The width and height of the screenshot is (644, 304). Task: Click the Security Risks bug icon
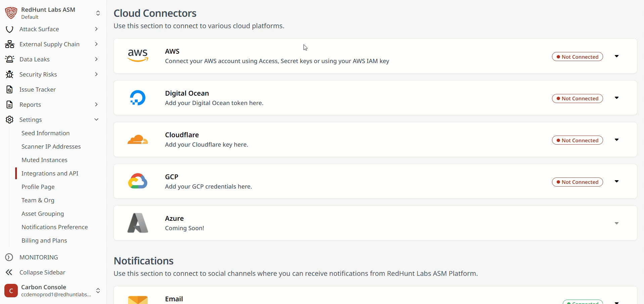[10, 74]
